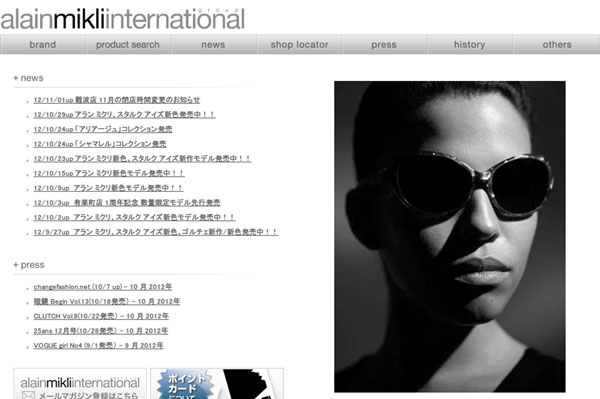The width and height of the screenshot is (600, 399).
Task: Open 12/10/24up シャマレル collection link
Action: (99, 144)
